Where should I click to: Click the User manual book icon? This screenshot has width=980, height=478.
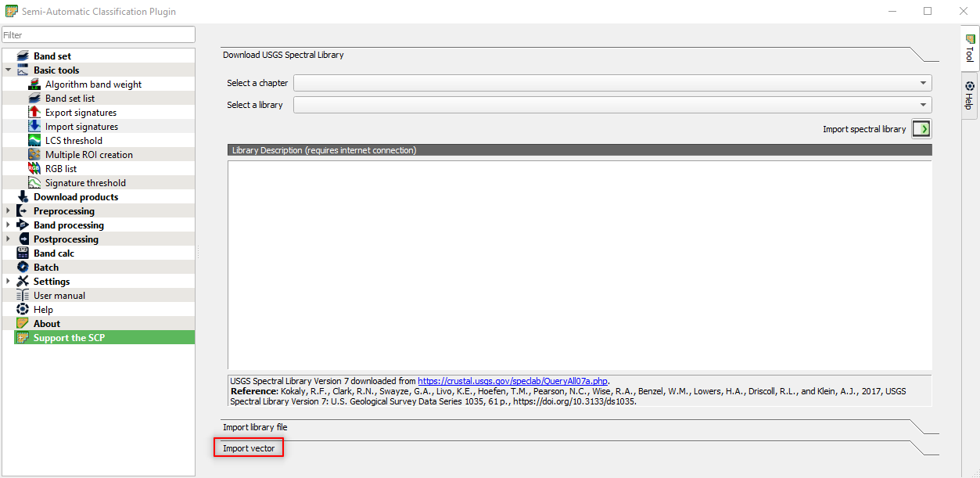23,296
